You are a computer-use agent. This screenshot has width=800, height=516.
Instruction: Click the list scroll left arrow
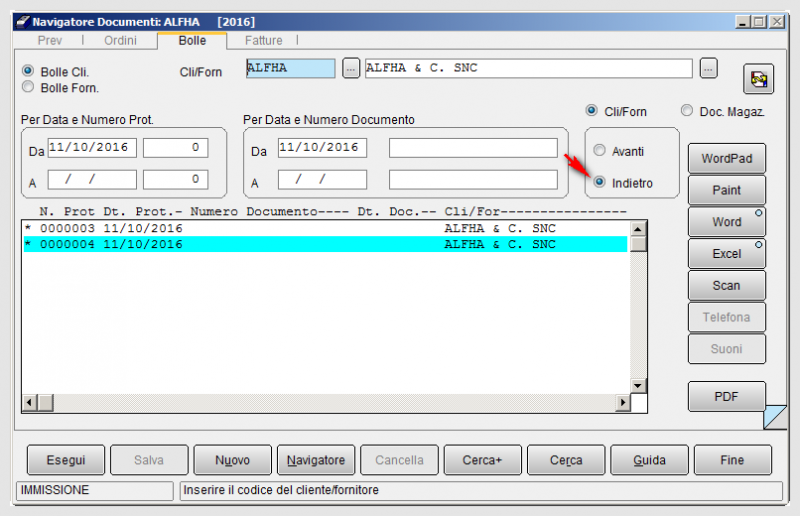point(29,403)
